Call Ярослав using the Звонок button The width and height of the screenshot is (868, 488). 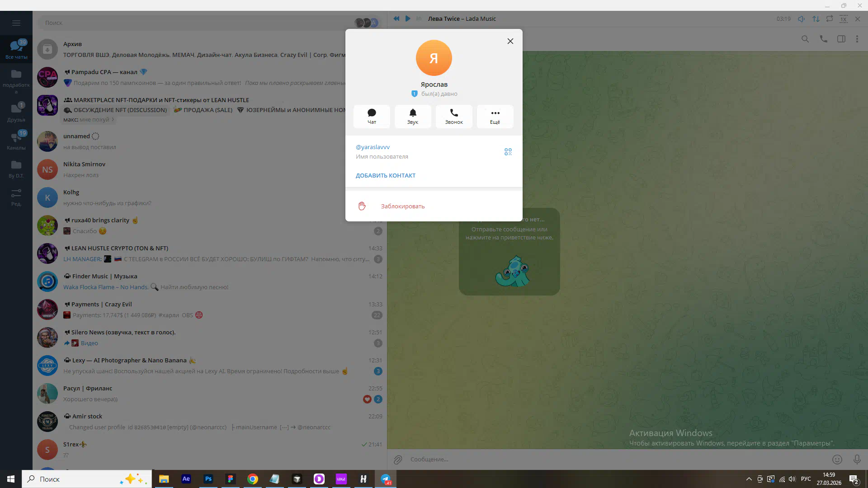tap(453, 116)
